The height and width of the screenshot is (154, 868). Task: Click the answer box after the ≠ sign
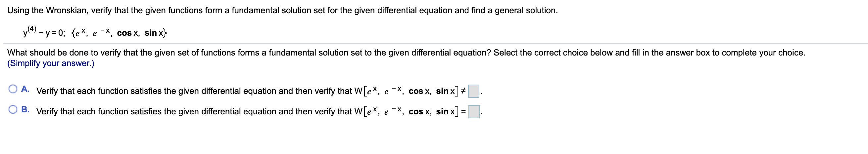(x=474, y=92)
